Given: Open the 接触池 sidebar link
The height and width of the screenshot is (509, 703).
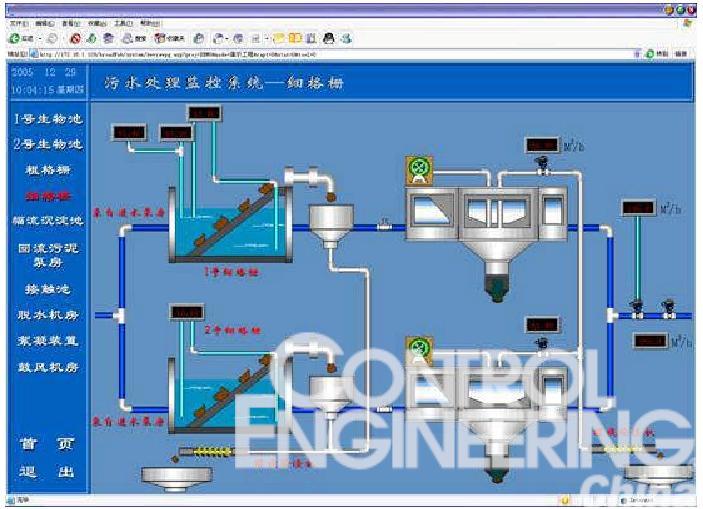Looking at the screenshot, I should pyautogui.click(x=48, y=290).
